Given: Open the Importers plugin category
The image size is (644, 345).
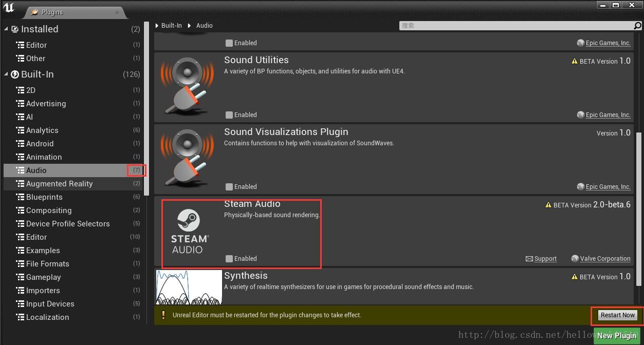Looking at the screenshot, I should click(x=73, y=291).
